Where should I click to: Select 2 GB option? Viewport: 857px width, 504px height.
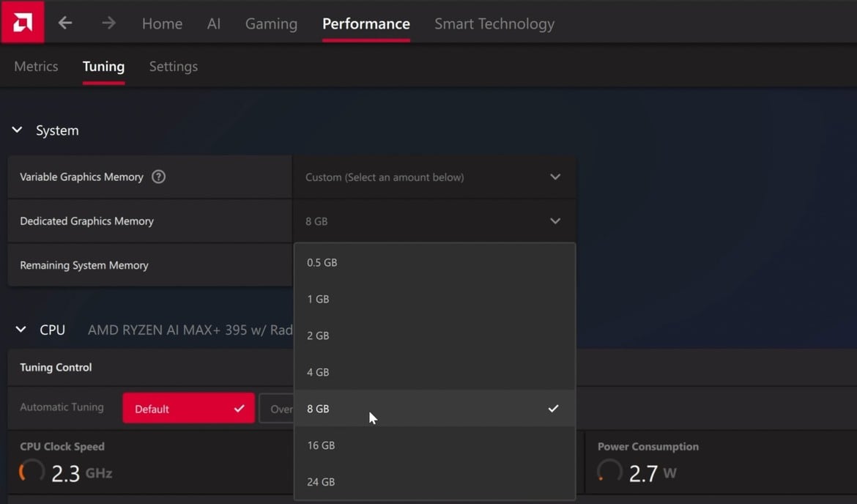tap(434, 336)
